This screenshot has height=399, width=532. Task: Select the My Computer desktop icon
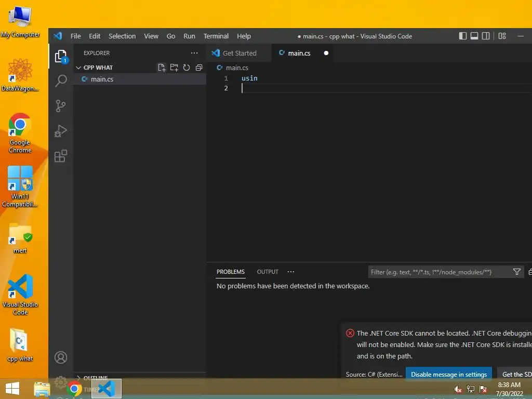point(20,22)
